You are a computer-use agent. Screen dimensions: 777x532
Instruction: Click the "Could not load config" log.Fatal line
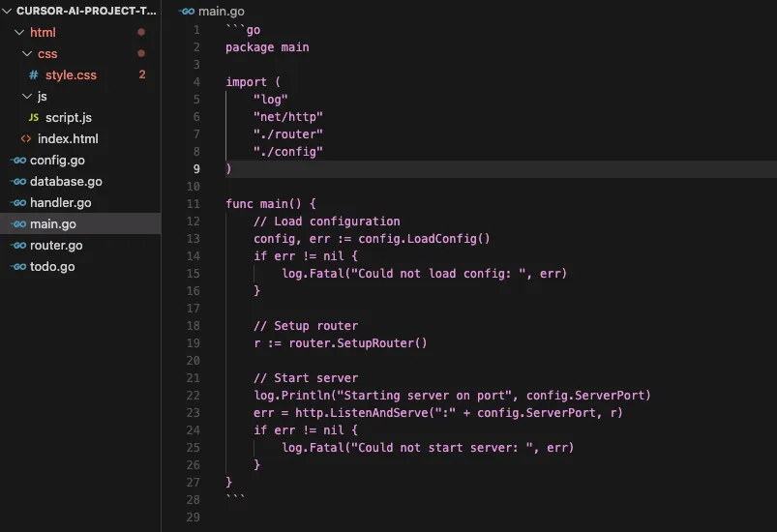tap(424, 274)
